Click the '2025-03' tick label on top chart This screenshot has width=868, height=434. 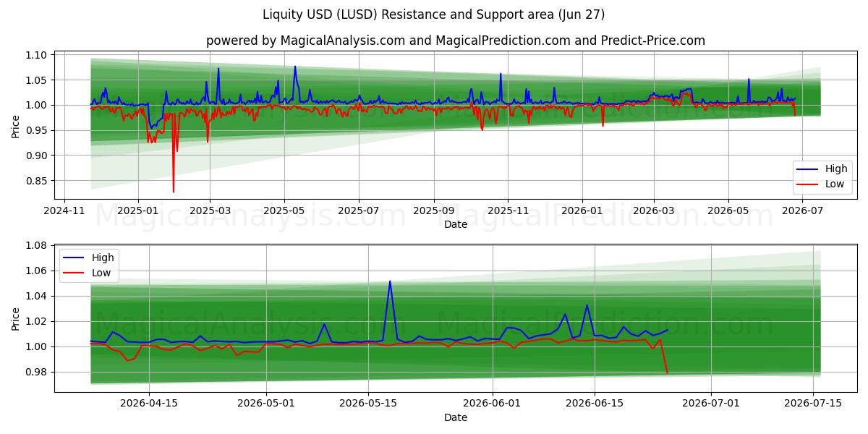210,210
